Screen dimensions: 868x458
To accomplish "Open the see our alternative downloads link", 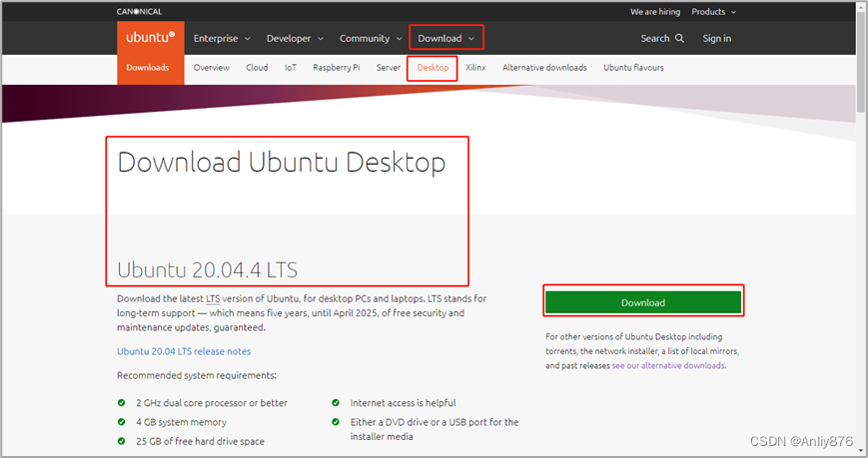I will [668, 365].
